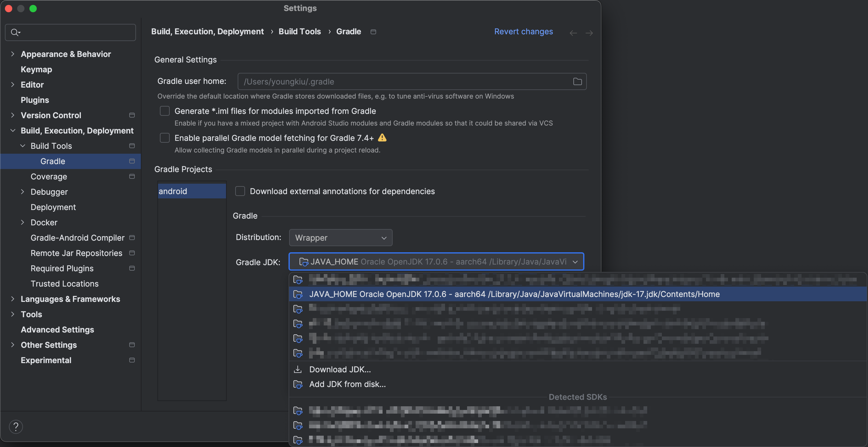This screenshot has width=868, height=447.
Task: Enable Generate *.iml files checkbox
Action: pos(164,111)
